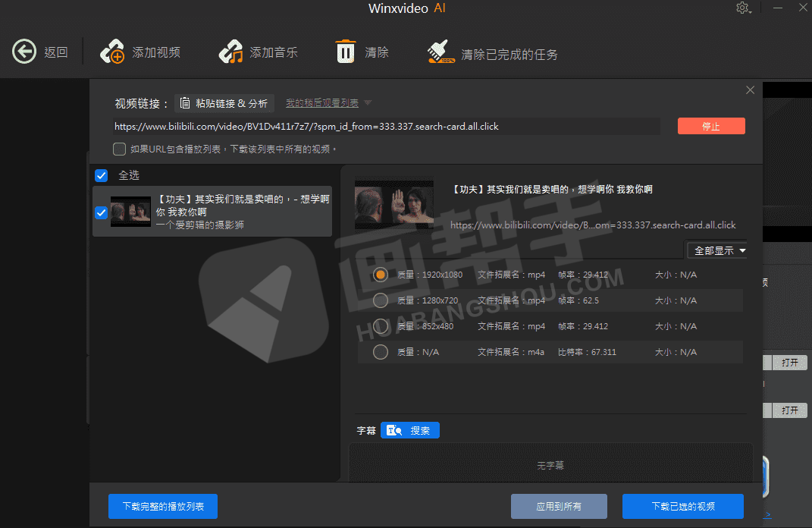Click the uploader name 一个爱剪辑的摄影狮
Viewport: 812px width, 528px height.
click(x=200, y=225)
